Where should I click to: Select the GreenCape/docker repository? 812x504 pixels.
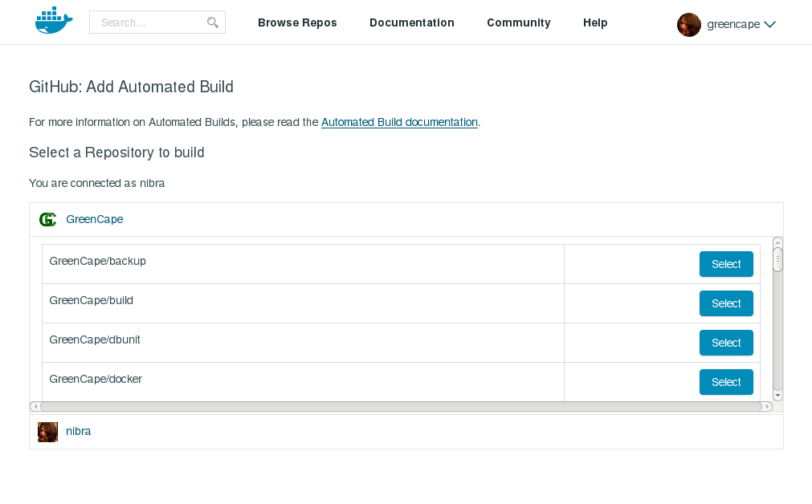click(x=726, y=382)
